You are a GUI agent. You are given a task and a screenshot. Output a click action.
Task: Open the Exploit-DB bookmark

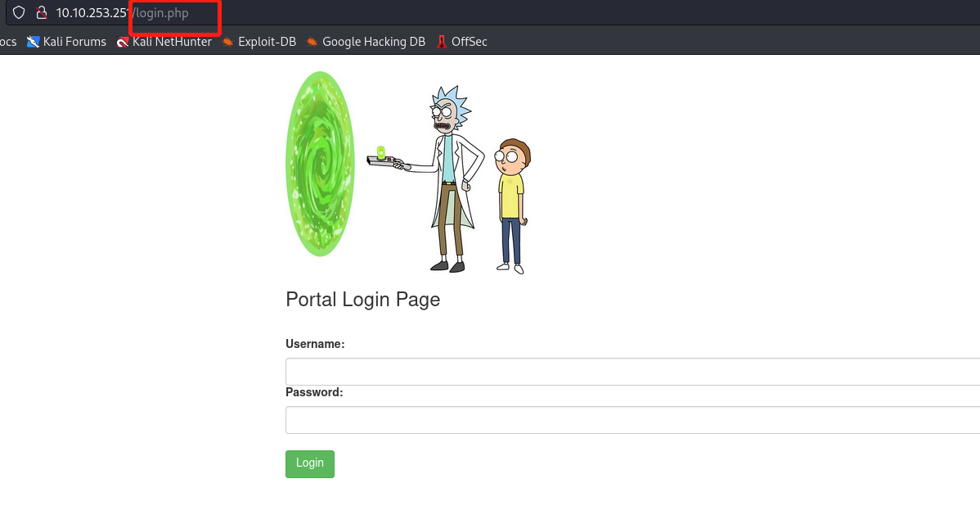coord(258,42)
